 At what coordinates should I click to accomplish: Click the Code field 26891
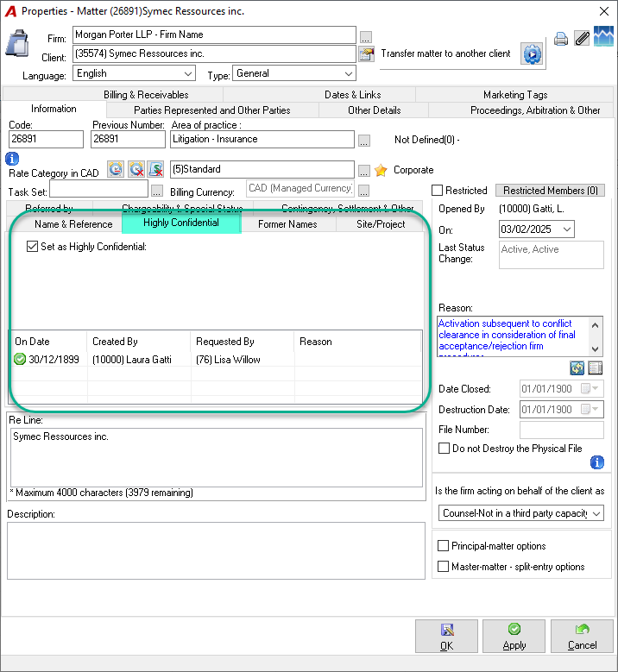(46, 139)
